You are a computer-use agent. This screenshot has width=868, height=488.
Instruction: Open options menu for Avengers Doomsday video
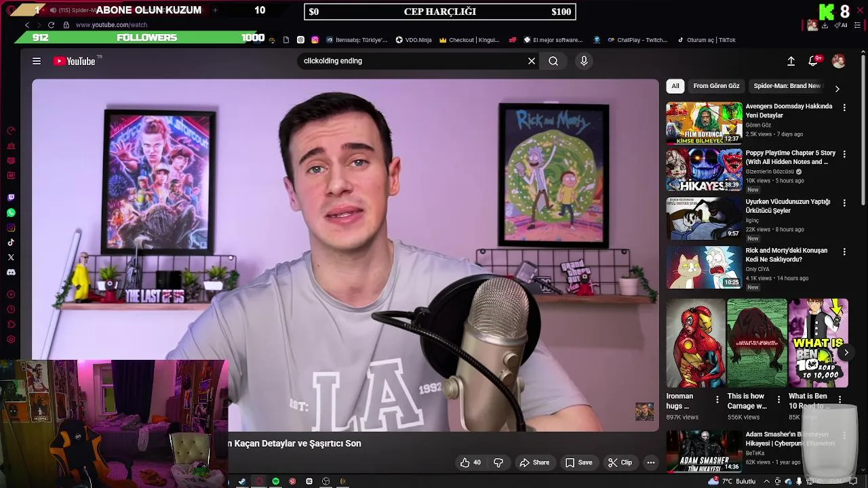pyautogui.click(x=844, y=108)
